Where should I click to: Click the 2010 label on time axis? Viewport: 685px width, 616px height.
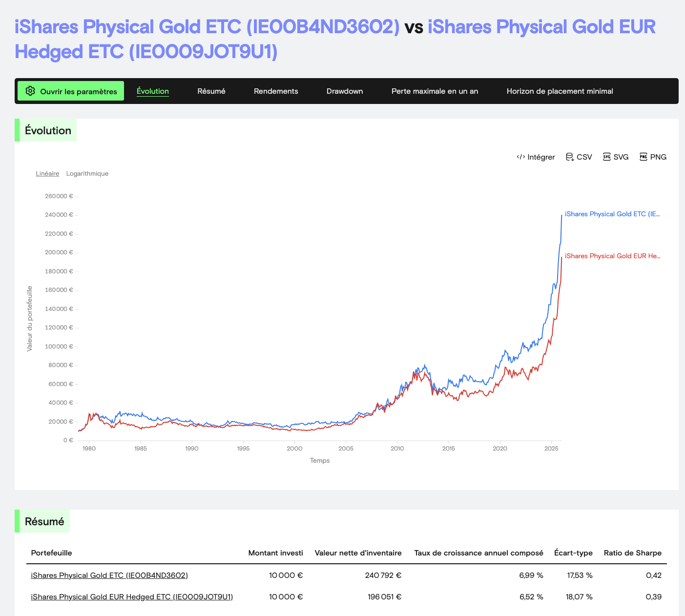tap(397, 449)
